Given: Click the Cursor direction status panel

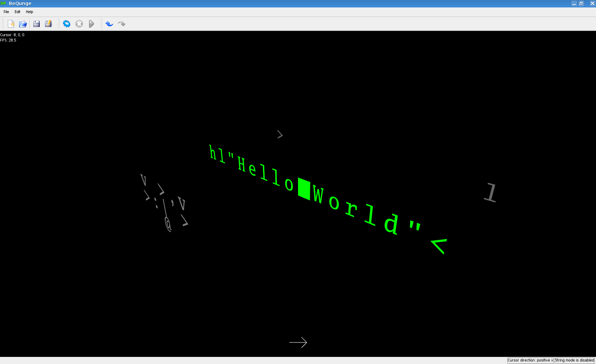Looking at the screenshot, I should [530, 360].
